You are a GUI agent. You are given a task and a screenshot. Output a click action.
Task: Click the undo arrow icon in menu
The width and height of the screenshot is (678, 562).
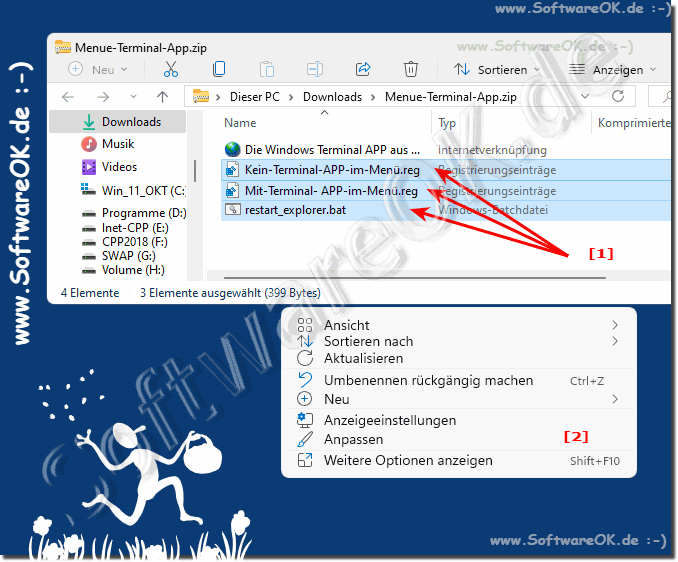click(305, 380)
